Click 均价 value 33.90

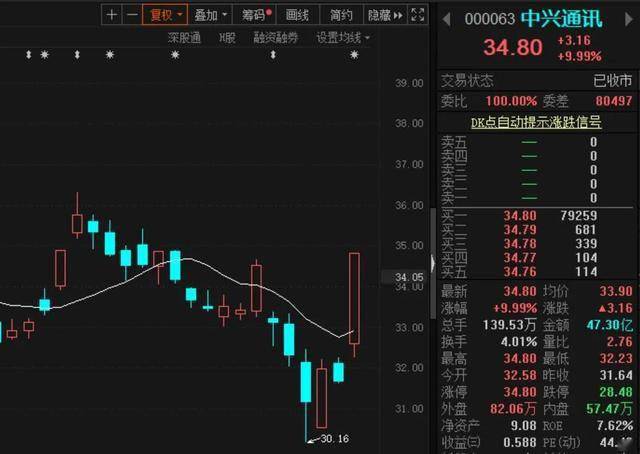tap(616, 291)
